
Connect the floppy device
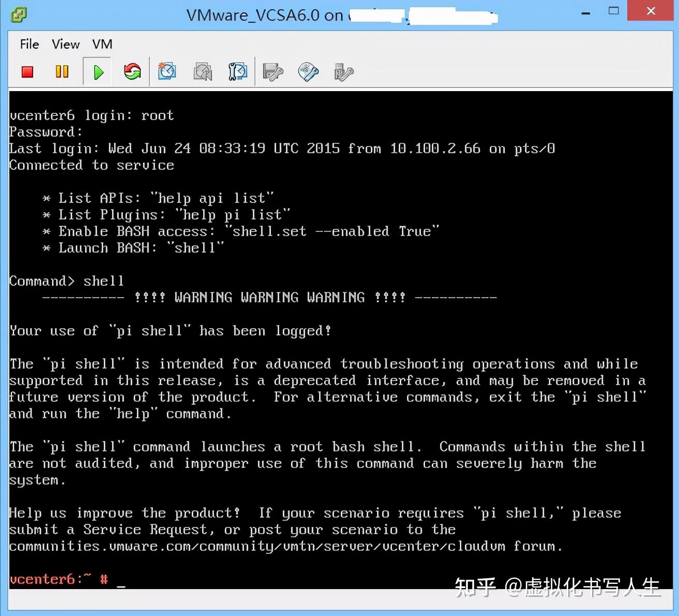pyautogui.click(x=273, y=71)
